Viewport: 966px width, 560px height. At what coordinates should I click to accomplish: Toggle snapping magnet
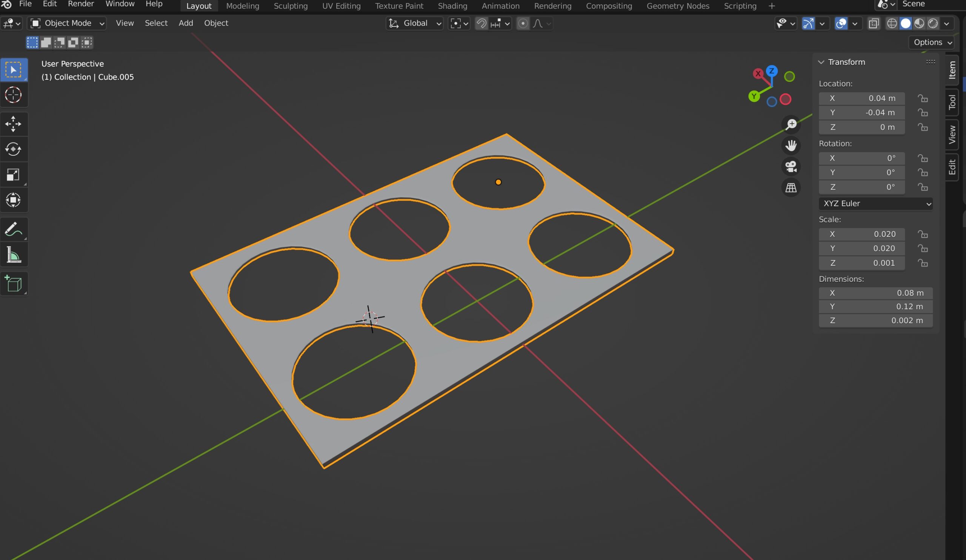coord(481,23)
